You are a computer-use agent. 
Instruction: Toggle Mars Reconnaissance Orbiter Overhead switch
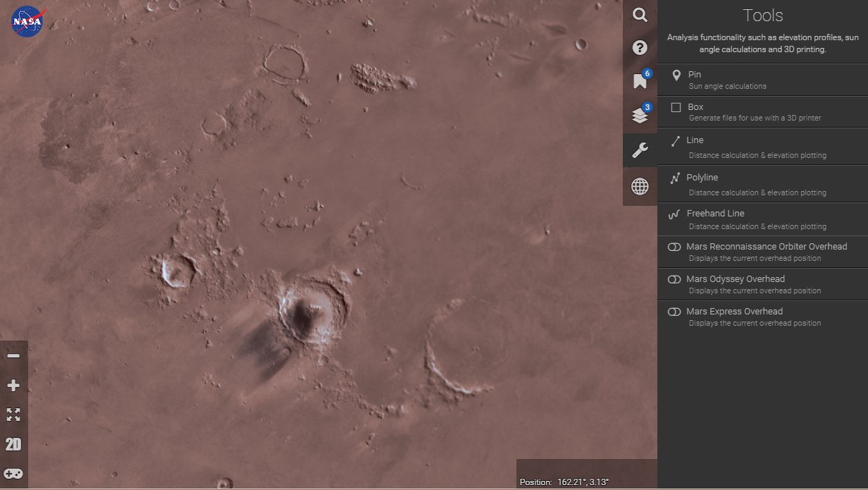point(674,247)
